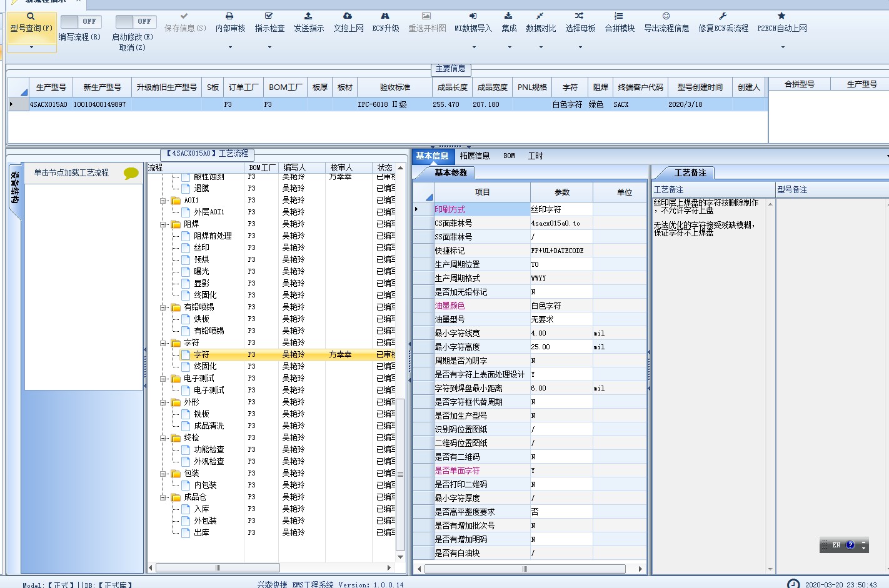Click 字符 document icon in process tree

click(x=186, y=354)
